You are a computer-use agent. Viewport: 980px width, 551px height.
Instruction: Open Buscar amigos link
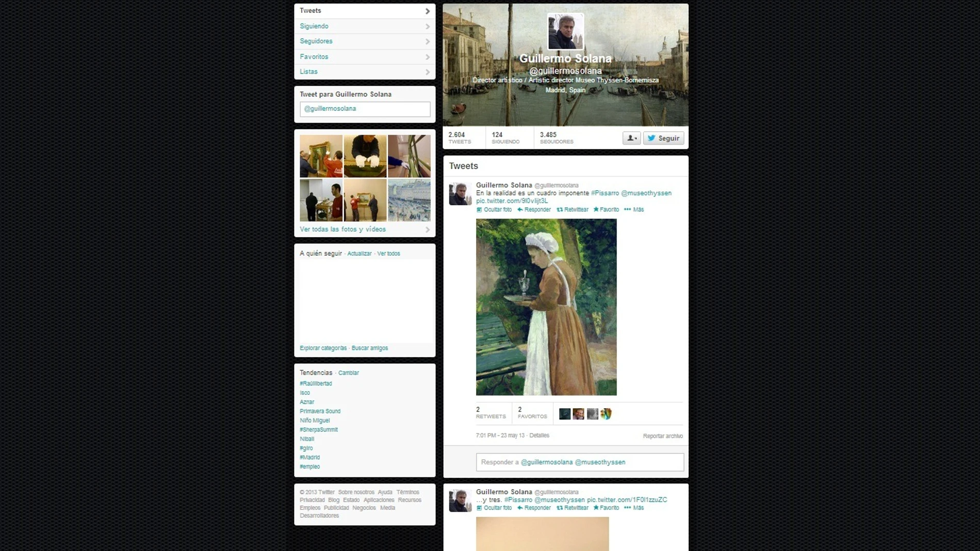coord(369,348)
